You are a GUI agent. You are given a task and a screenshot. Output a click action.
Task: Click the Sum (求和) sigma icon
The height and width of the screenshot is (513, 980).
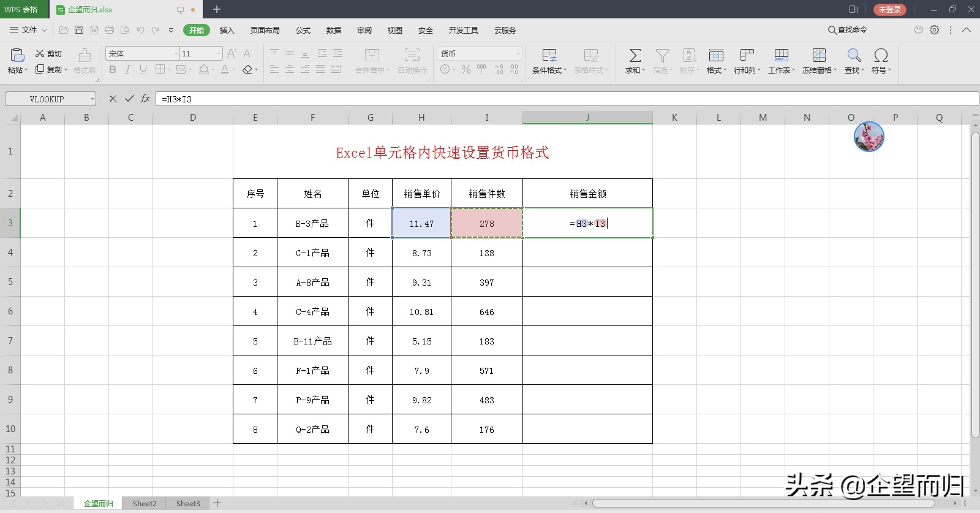click(x=635, y=56)
